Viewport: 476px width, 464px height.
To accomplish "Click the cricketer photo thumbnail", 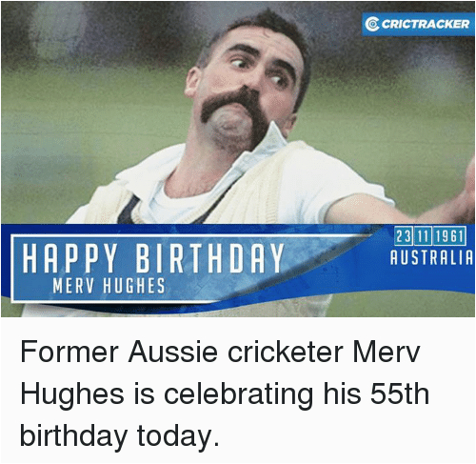I will (238, 159).
